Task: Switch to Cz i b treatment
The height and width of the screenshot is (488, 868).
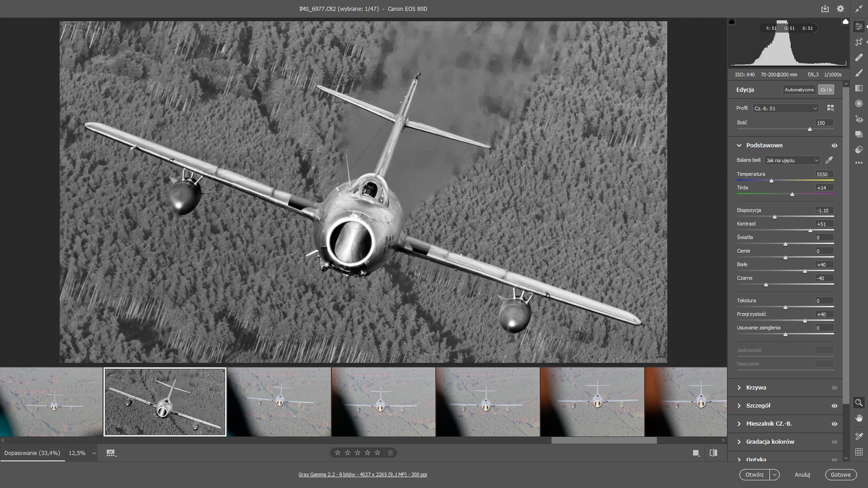Action: click(x=826, y=89)
